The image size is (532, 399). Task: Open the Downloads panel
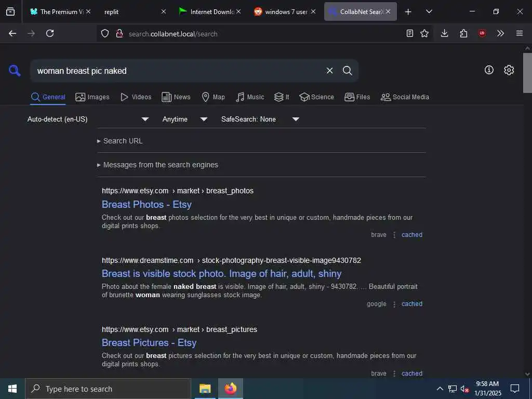[x=445, y=33]
